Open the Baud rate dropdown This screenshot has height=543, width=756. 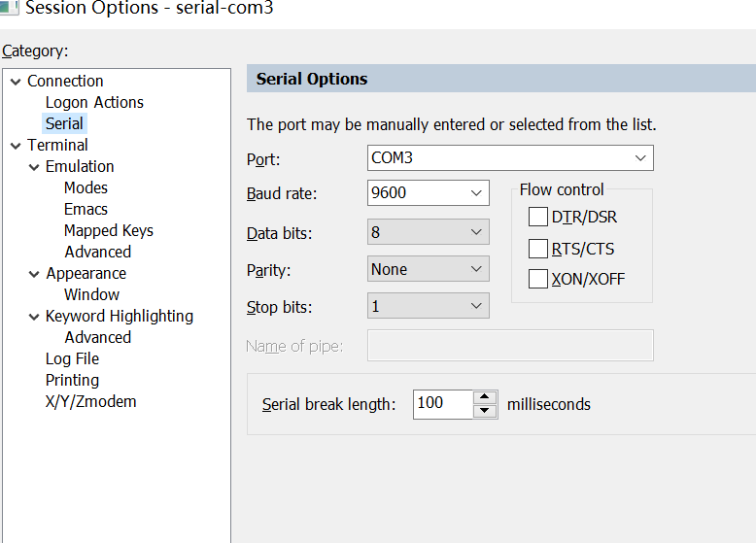[x=476, y=192]
